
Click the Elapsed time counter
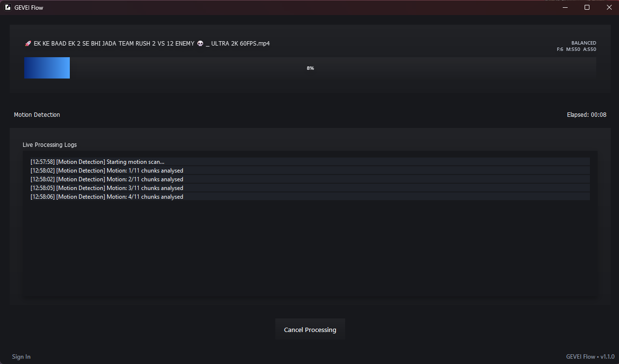587,115
